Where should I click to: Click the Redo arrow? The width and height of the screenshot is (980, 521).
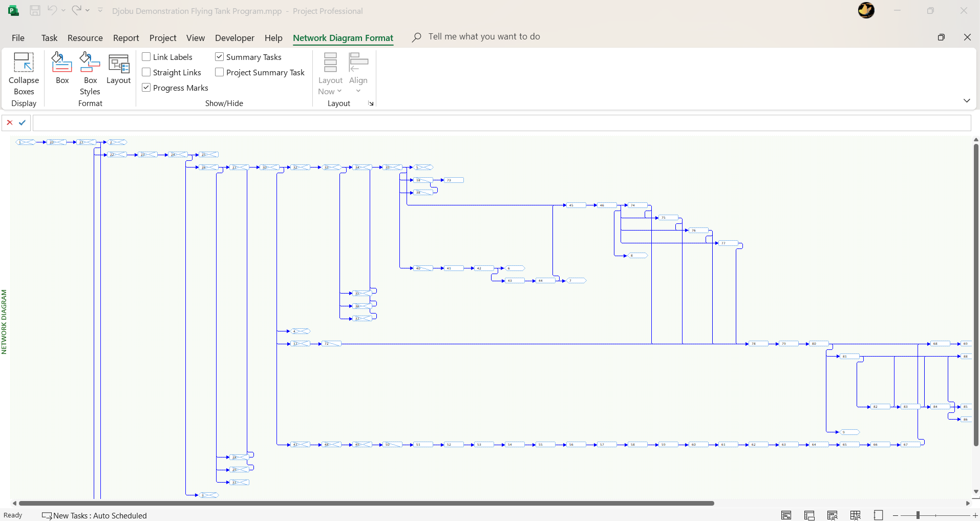76,10
